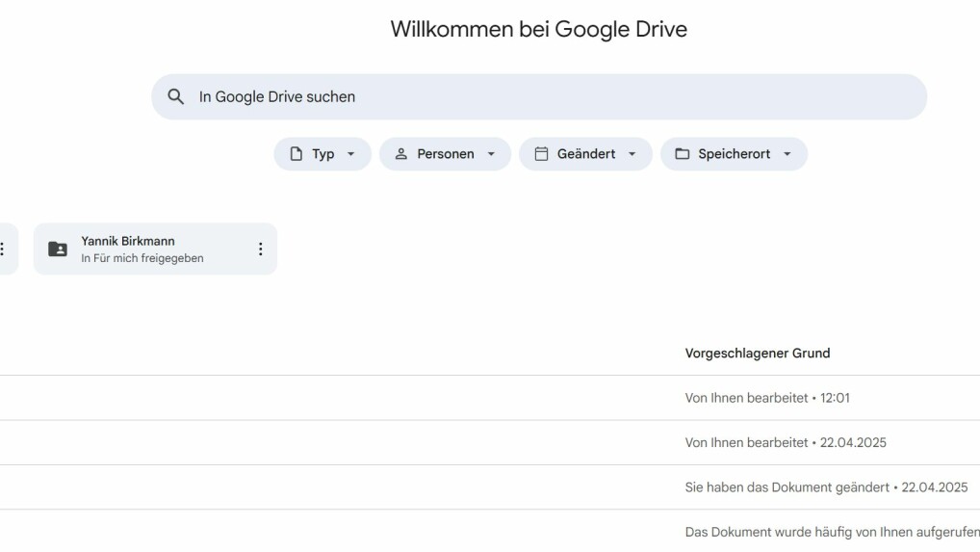Select row 'Das Dokument wurde häufig von Ihnen aufgerufen'
980x552 pixels.
click(490, 532)
